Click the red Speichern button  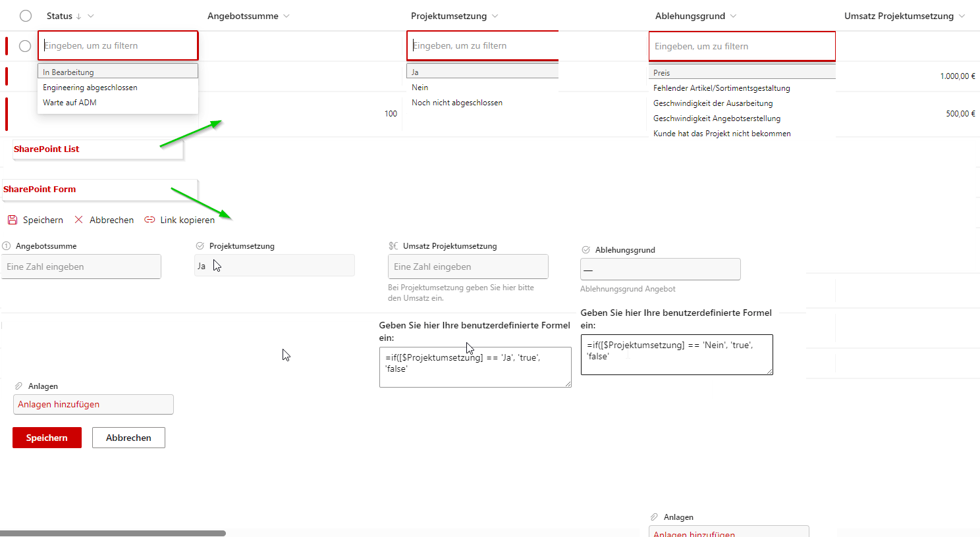47,438
